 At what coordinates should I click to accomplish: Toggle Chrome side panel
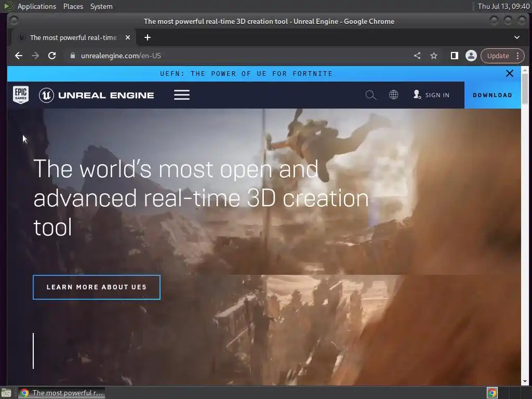click(454, 56)
